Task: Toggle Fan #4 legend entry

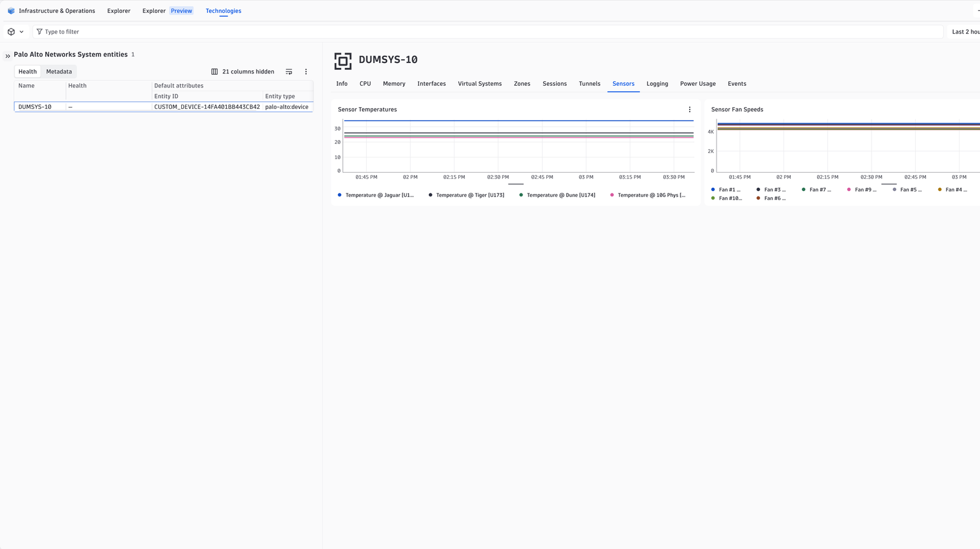Action: 952,190
